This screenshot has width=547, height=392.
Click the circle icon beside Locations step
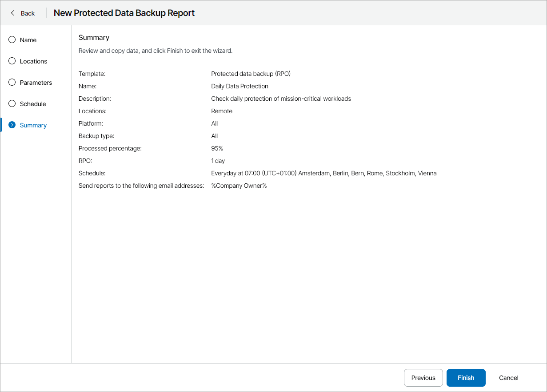pos(12,61)
